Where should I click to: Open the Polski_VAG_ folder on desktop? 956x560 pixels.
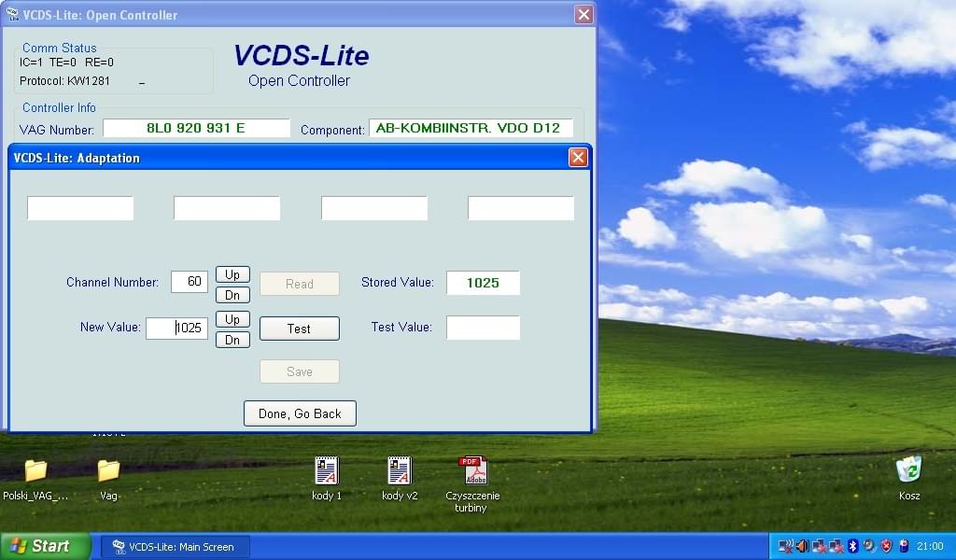(36, 471)
